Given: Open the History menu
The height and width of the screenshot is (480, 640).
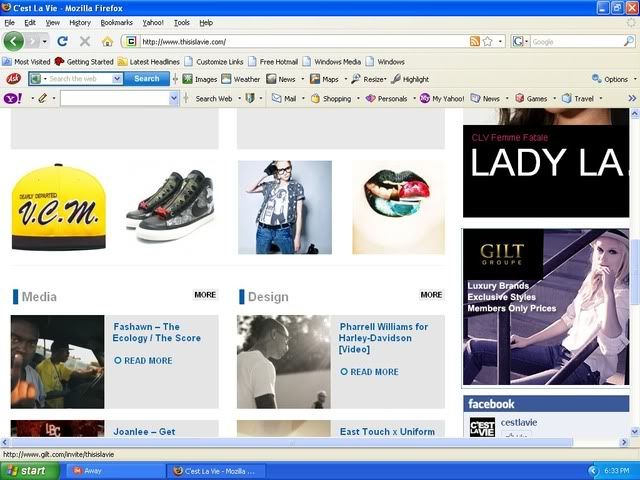Looking at the screenshot, I should (x=80, y=23).
